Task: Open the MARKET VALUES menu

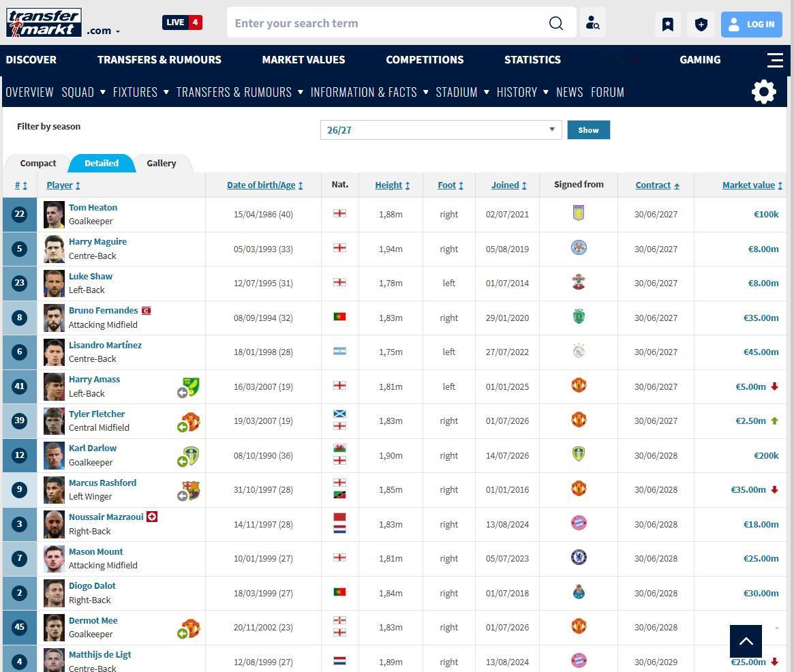Action: [x=303, y=60]
